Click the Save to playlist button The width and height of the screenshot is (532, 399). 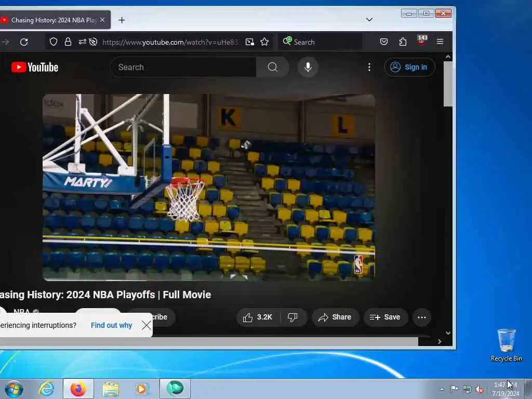coord(385,317)
